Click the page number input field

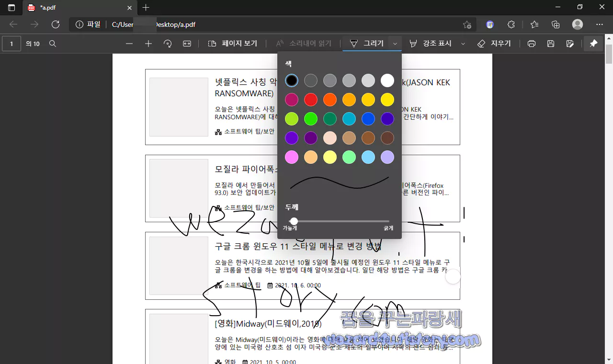coord(12,43)
